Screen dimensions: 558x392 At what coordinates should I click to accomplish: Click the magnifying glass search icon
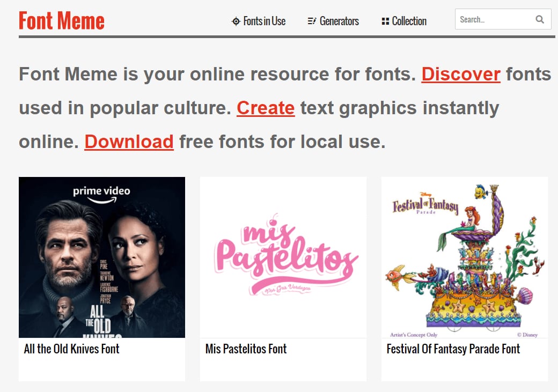(540, 19)
